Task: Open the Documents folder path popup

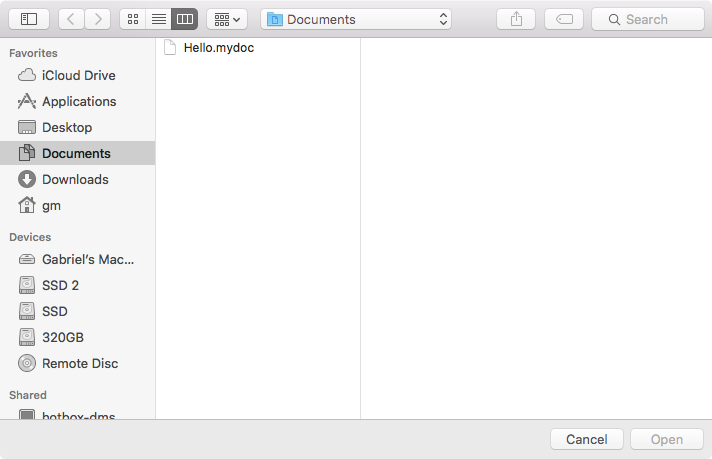Action: [x=355, y=19]
